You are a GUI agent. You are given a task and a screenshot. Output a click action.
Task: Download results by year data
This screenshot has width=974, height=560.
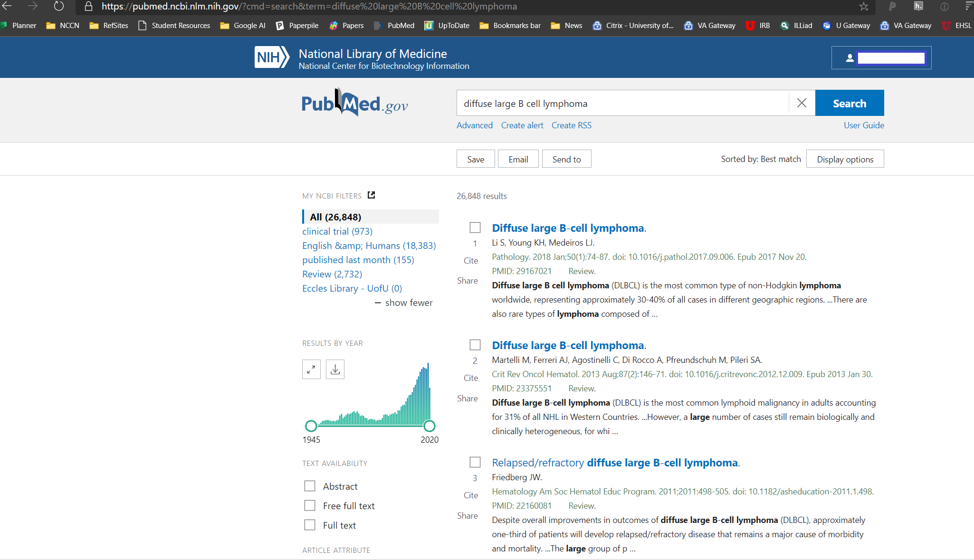pyautogui.click(x=335, y=369)
